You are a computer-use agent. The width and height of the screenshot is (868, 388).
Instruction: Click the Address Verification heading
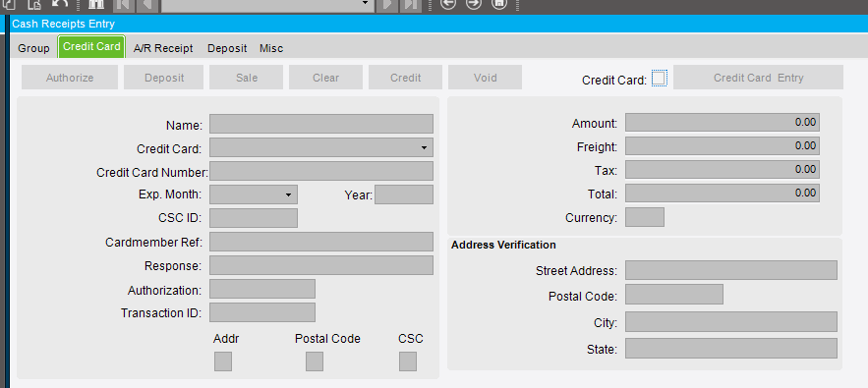click(503, 245)
